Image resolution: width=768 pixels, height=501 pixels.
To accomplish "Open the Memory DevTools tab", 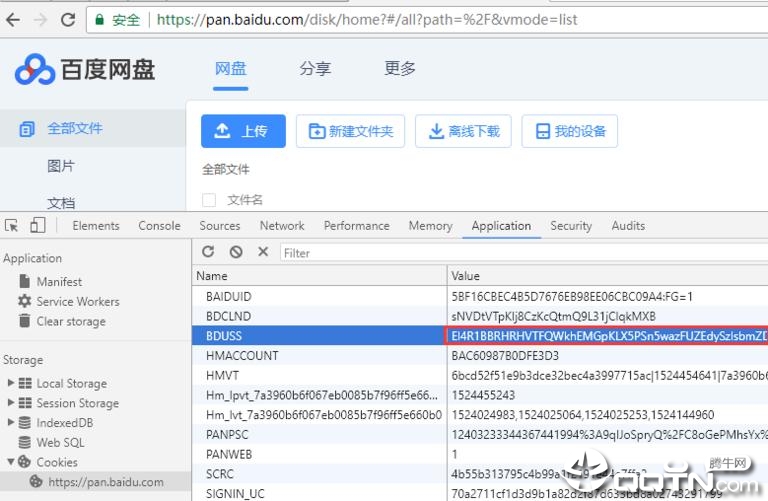I will pyautogui.click(x=431, y=226).
